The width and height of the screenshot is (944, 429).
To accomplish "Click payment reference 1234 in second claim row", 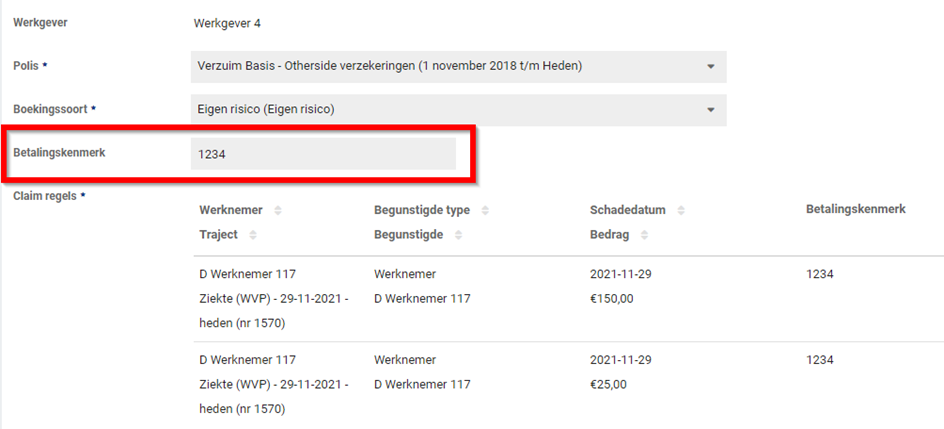I will point(819,360).
